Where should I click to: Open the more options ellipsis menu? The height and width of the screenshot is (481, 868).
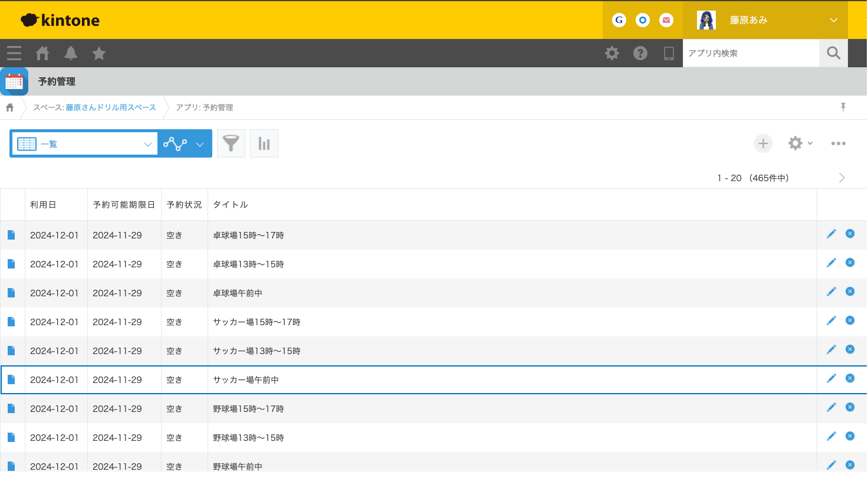pyautogui.click(x=839, y=143)
